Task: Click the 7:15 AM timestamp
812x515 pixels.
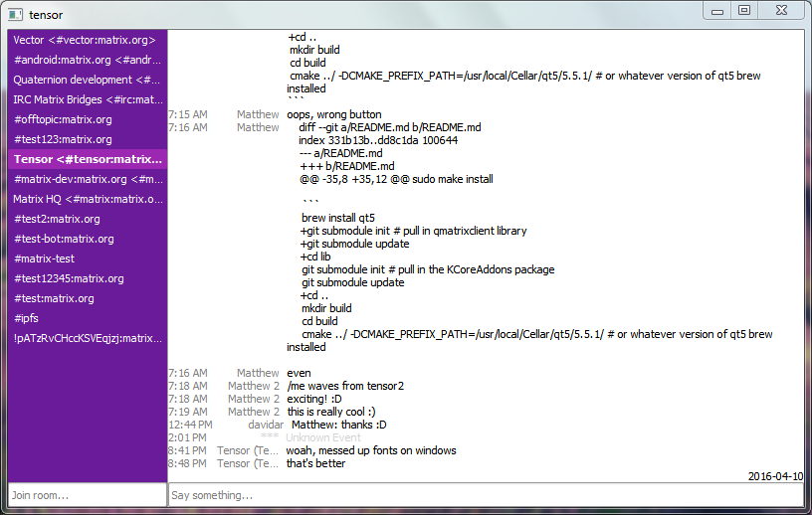Action: (188, 114)
